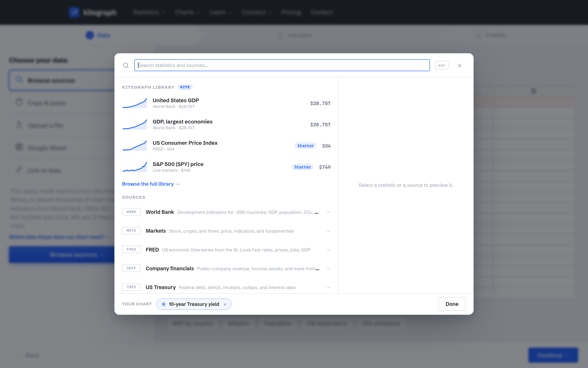Click Starter badge on US Consumer Price Index

(305, 146)
